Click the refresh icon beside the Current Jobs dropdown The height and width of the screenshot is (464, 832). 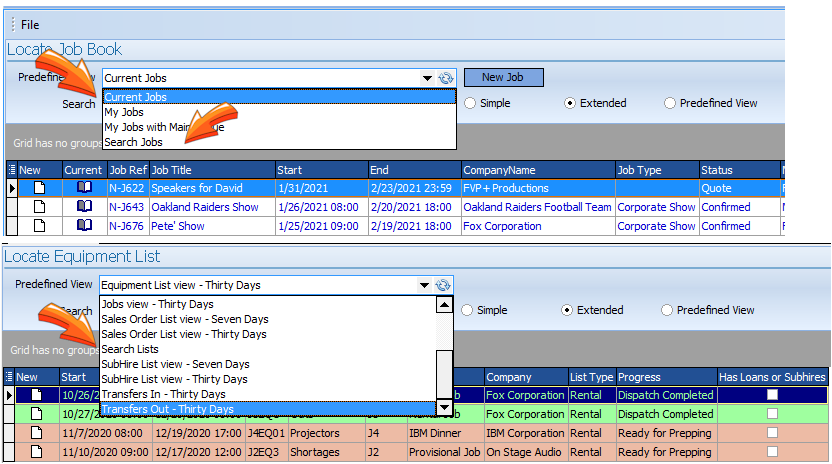click(446, 78)
